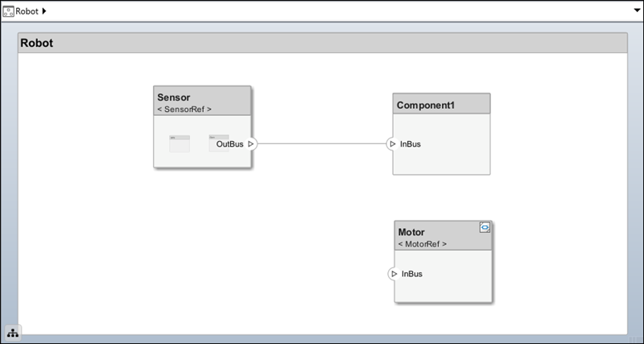Click Motor's InBus input port triangle

coord(394,274)
